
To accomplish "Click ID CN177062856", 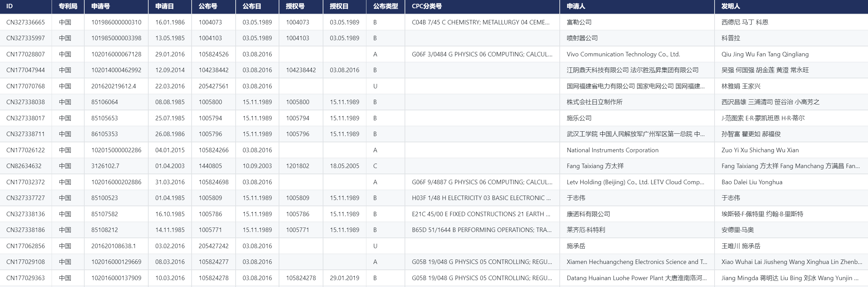I will point(25,246).
